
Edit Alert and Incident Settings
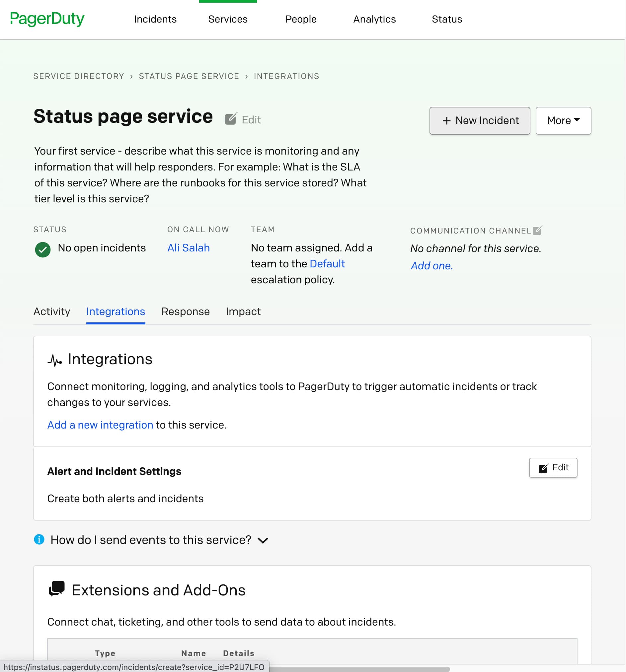pyautogui.click(x=553, y=467)
